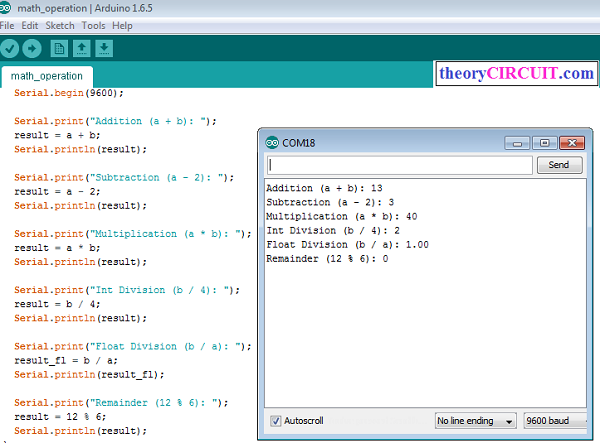
Task: Click the Verify (checkmark) toolbar icon
Action: point(10,49)
